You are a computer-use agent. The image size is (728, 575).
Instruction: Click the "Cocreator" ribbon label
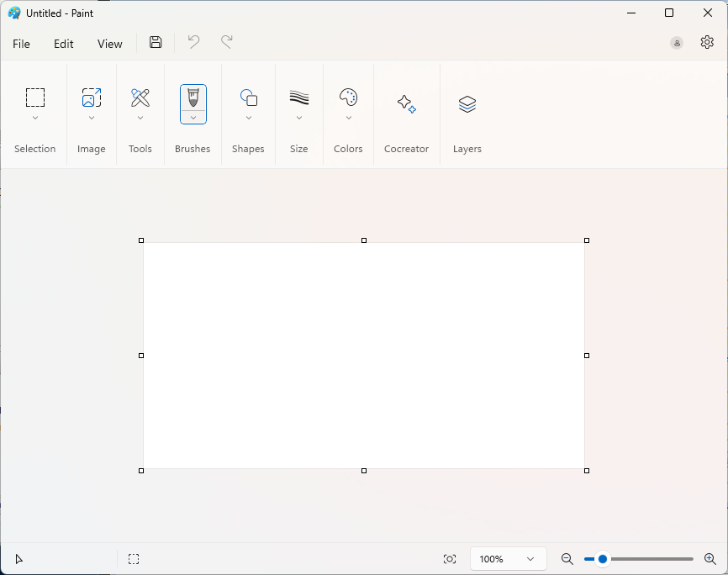pyautogui.click(x=406, y=149)
